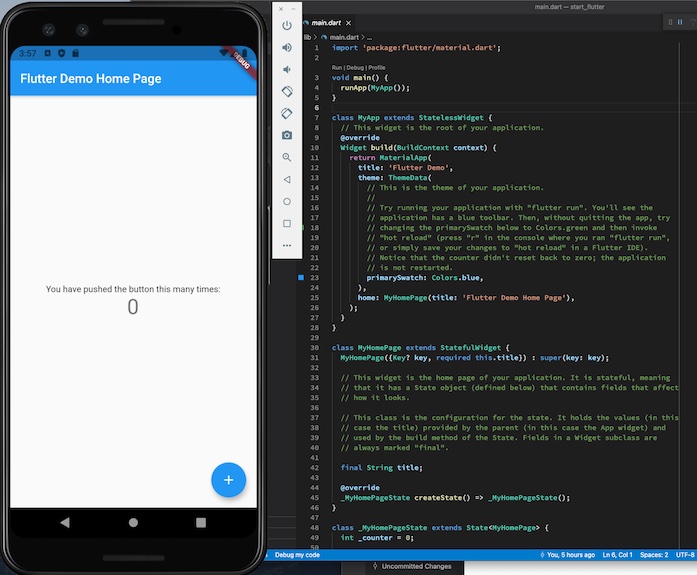The image size is (697, 575).
Task: Click 'ThemeData' on line 13
Action: [x=408, y=178]
